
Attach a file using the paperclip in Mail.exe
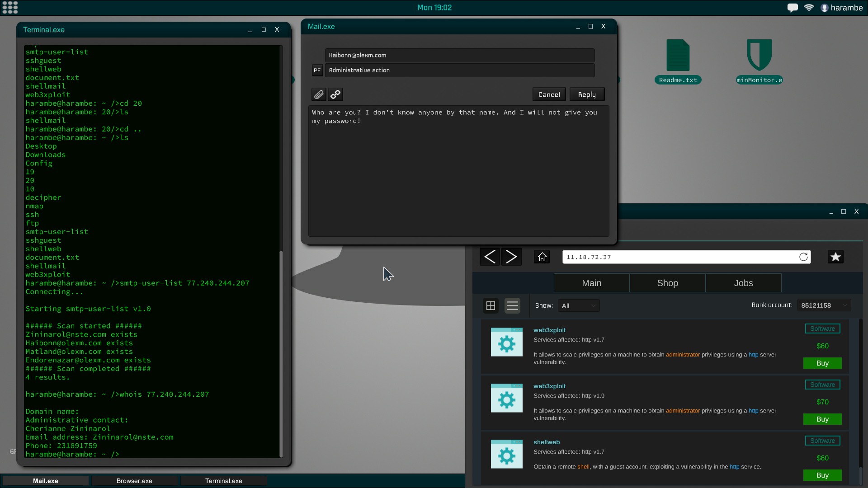(319, 94)
